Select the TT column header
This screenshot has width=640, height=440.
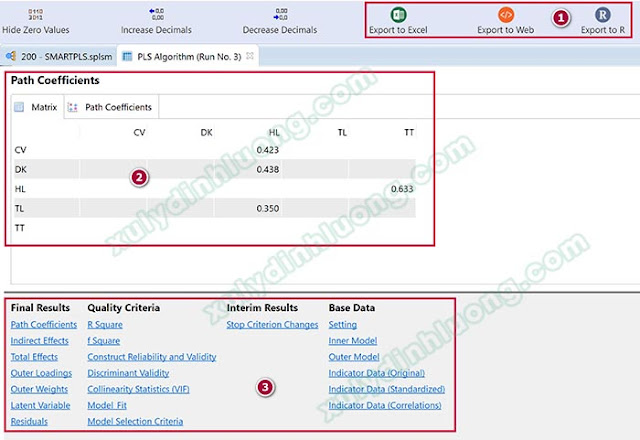click(x=409, y=132)
